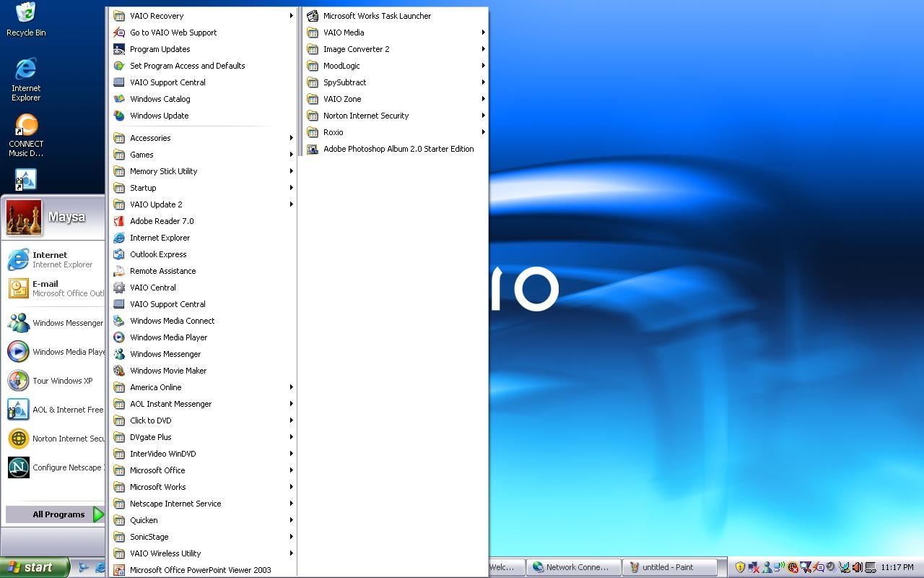Open Windows Catalog entry
Screen dimensions: 924x578
[x=203, y=99]
